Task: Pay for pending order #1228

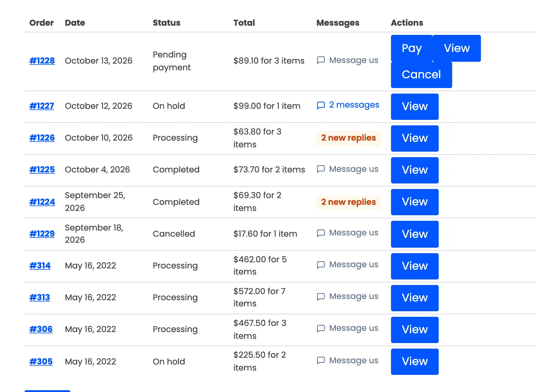Action: (412, 48)
